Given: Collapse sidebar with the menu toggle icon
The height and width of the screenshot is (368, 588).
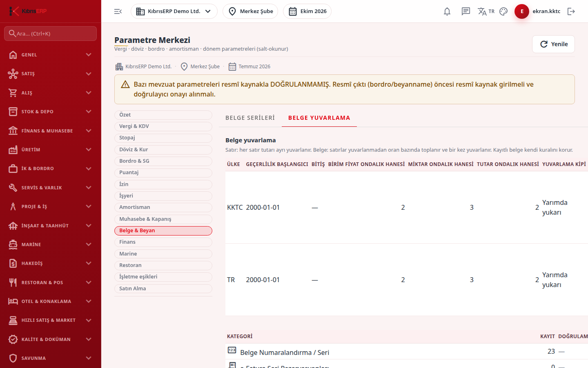Looking at the screenshot, I should pyautogui.click(x=118, y=11).
